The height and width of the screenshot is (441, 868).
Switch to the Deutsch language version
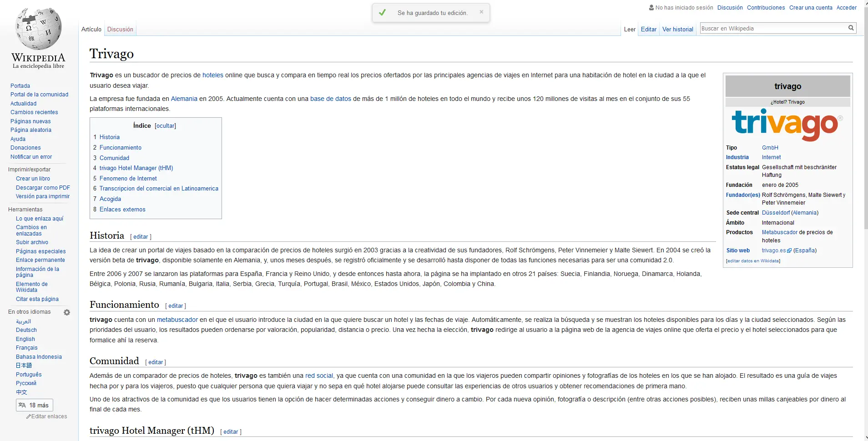click(x=26, y=330)
